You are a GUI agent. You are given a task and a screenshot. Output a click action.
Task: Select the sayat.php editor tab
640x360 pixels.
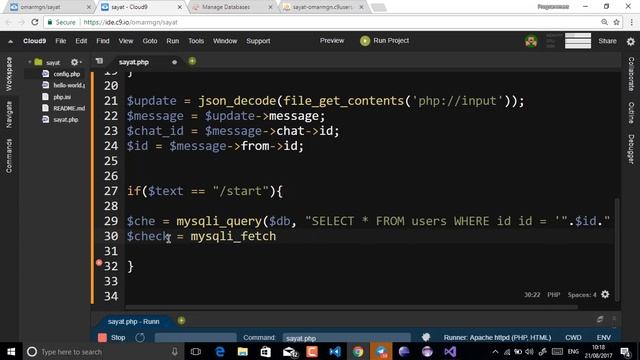click(x=134, y=62)
